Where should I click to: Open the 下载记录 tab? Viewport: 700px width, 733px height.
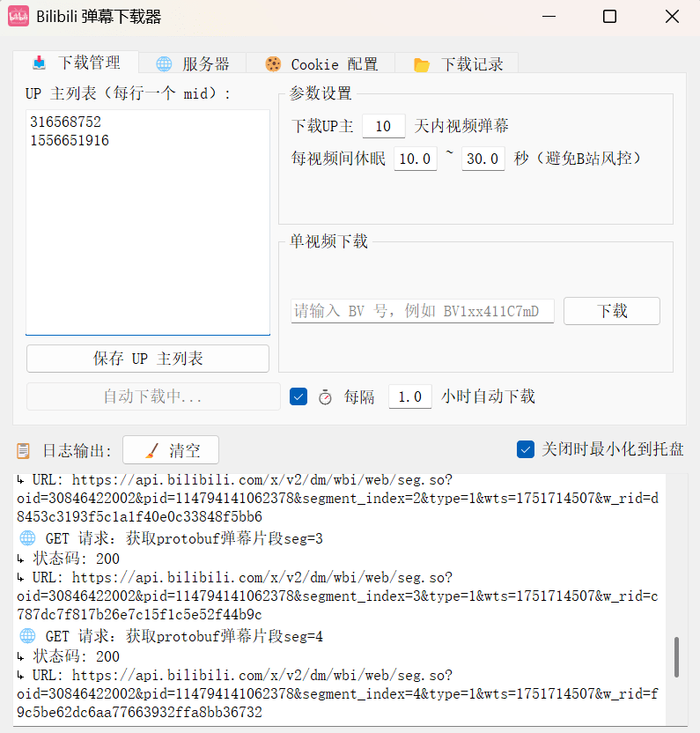(457, 64)
